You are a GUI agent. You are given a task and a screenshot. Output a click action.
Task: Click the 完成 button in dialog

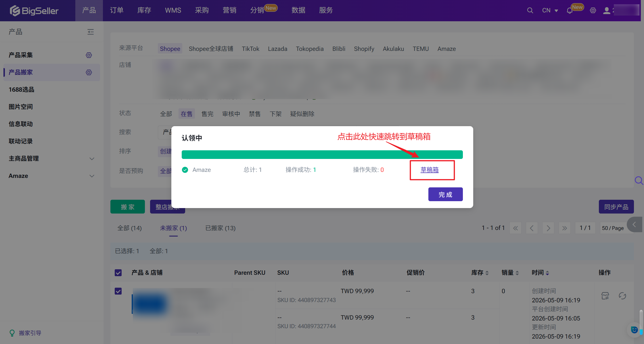tap(445, 194)
